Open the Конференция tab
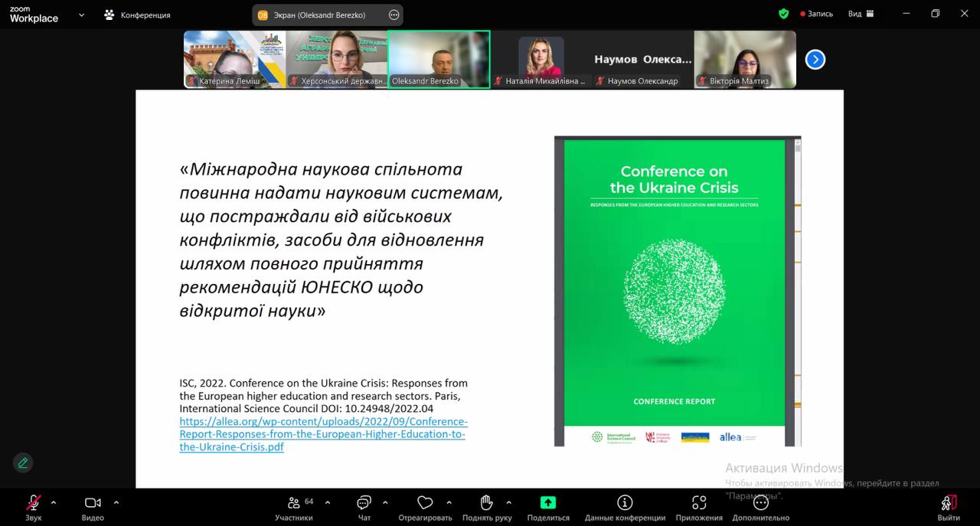The image size is (980, 526). click(138, 15)
